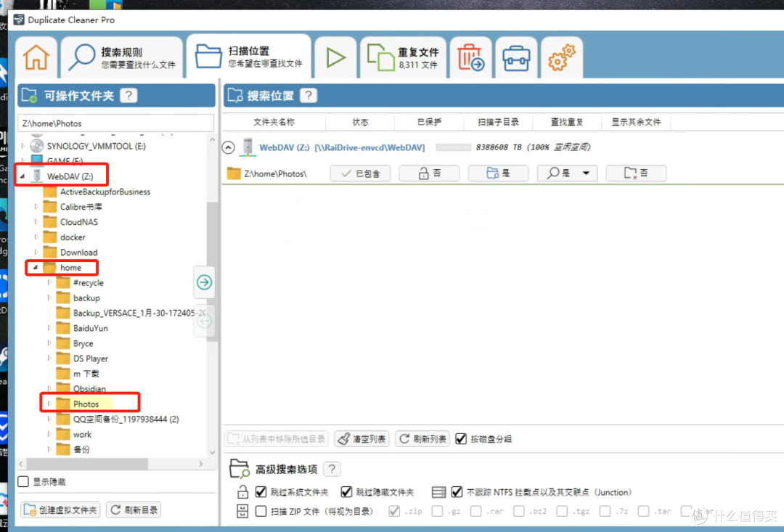The image size is (784, 532).
Task: Select the Obsidian folder
Action: point(89,388)
